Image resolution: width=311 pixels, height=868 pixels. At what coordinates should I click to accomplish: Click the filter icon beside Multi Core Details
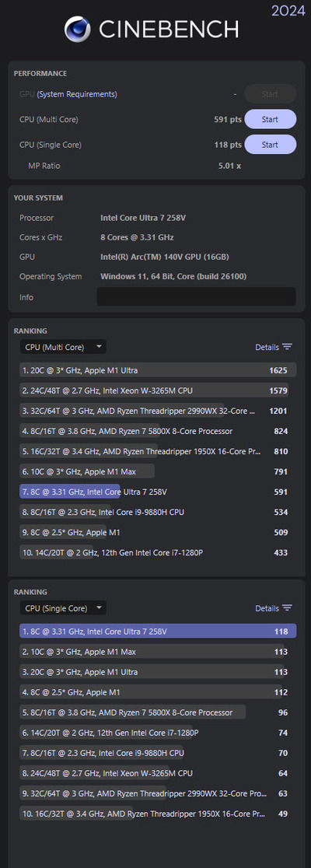(x=287, y=347)
